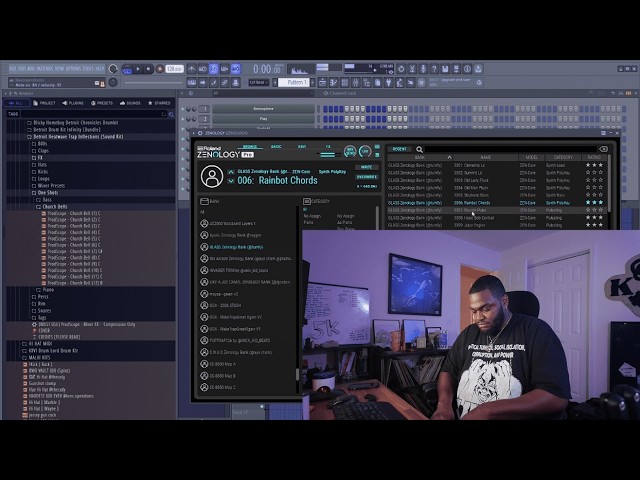Select ProdScope - Church Bell (1) sample
This screenshot has width=640, height=480.
(71, 213)
